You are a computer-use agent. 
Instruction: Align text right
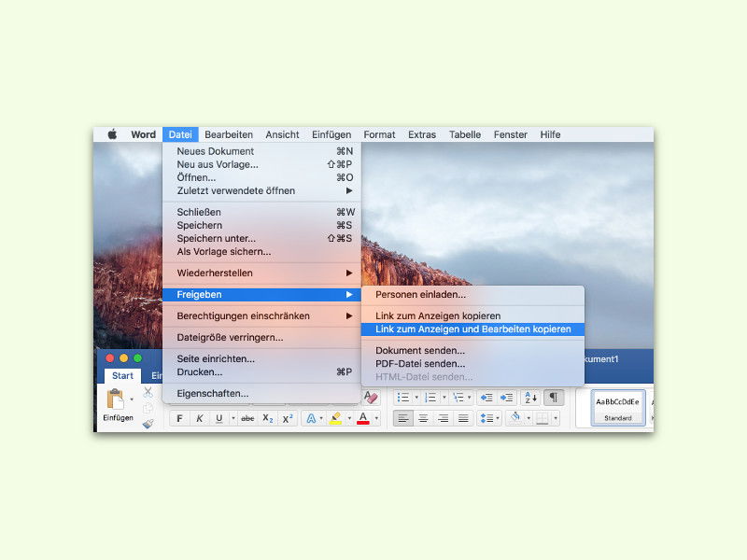click(443, 418)
